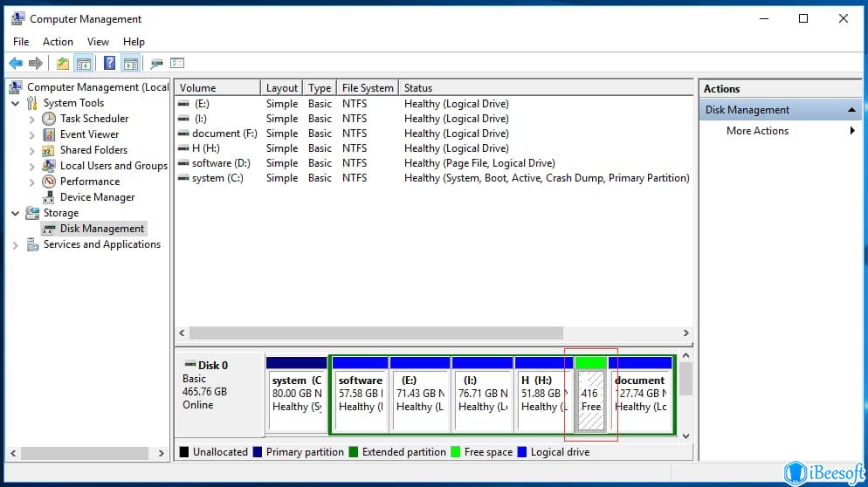
Task: Select H (H:) row in volume list
Action: [434, 148]
